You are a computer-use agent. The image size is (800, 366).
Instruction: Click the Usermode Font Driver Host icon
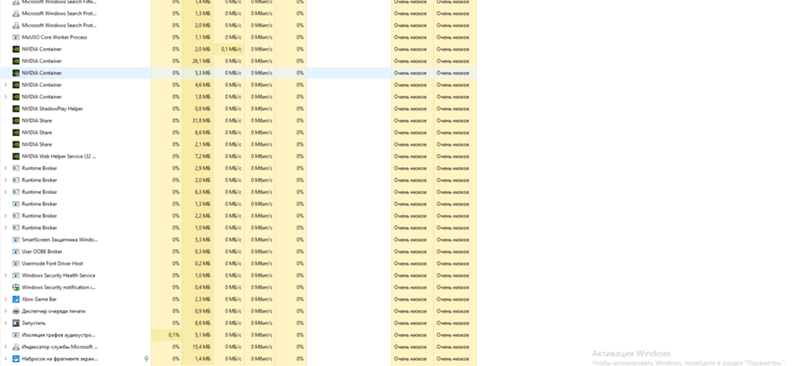click(x=16, y=263)
